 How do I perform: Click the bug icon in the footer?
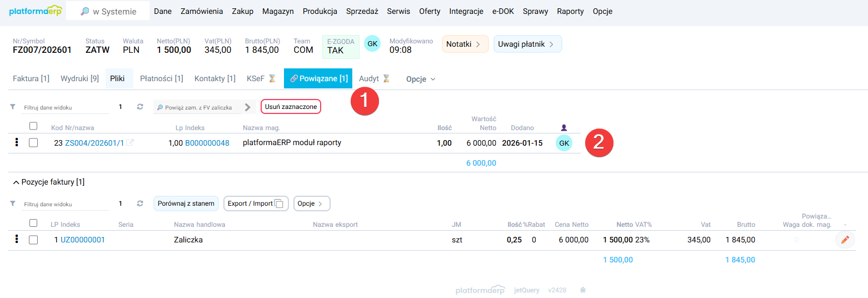pos(582,290)
